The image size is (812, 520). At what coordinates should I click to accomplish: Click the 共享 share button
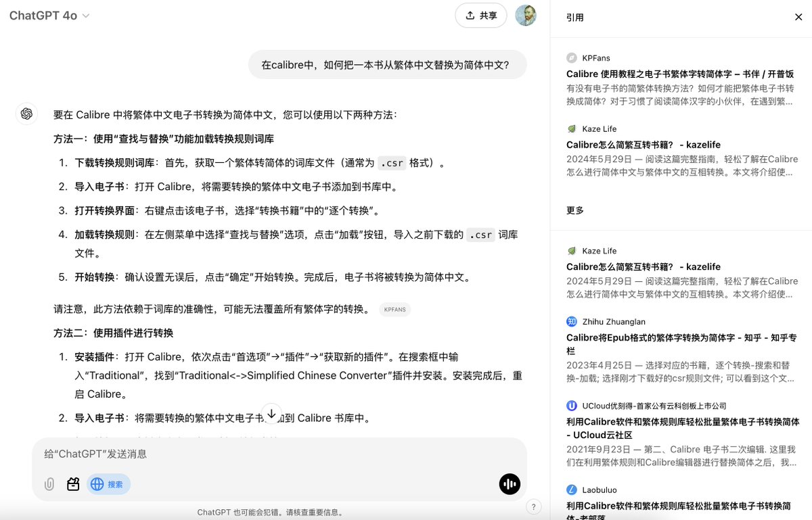pos(481,16)
